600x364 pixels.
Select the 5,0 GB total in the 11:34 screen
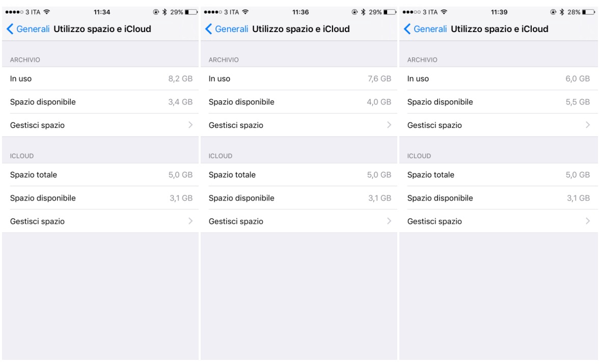click(180, 175)
